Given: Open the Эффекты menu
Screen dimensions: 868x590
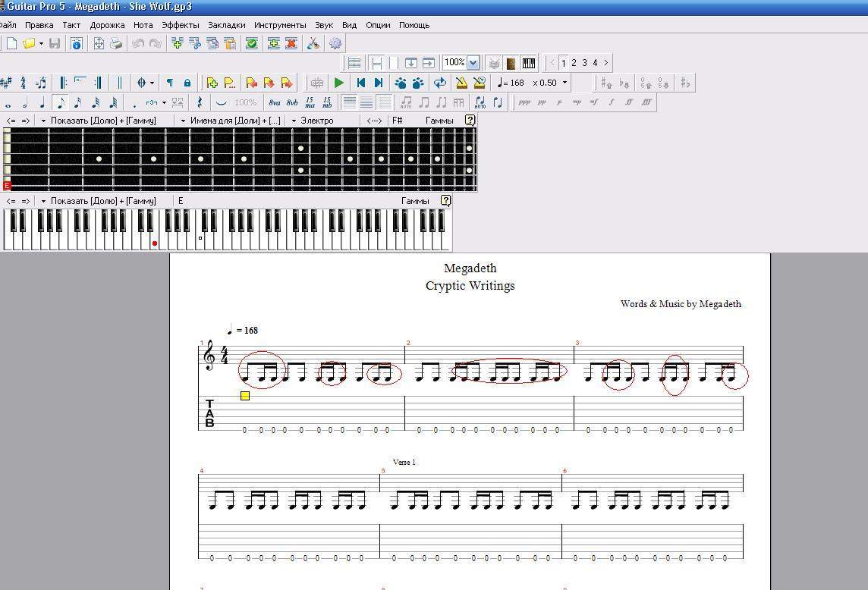Looking at the screenshot, I should point(181,25).
